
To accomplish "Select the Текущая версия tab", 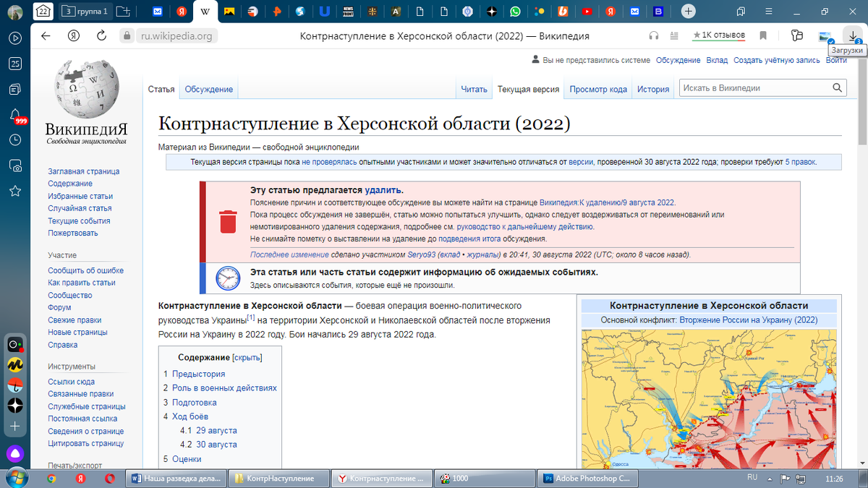I will tap(528, 90).
